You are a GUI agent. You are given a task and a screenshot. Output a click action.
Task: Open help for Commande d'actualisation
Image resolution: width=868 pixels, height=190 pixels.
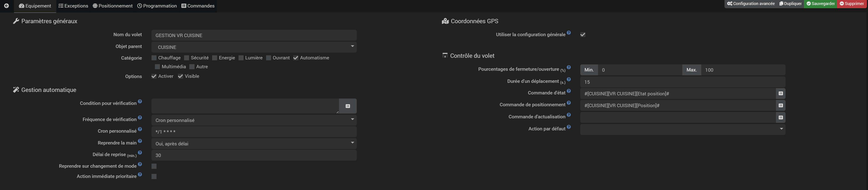click(x=569, y=115)
